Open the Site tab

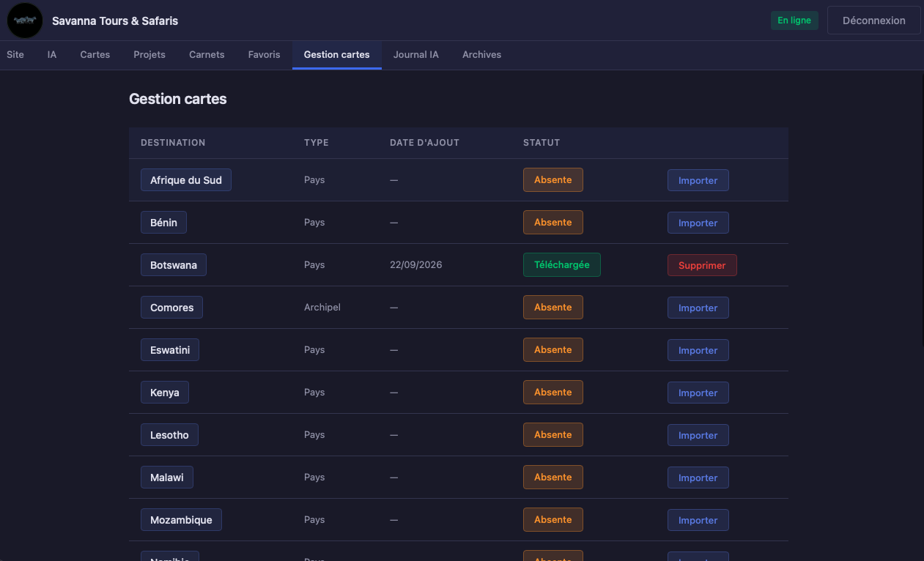pyautogui.click(x=15, y=55)
